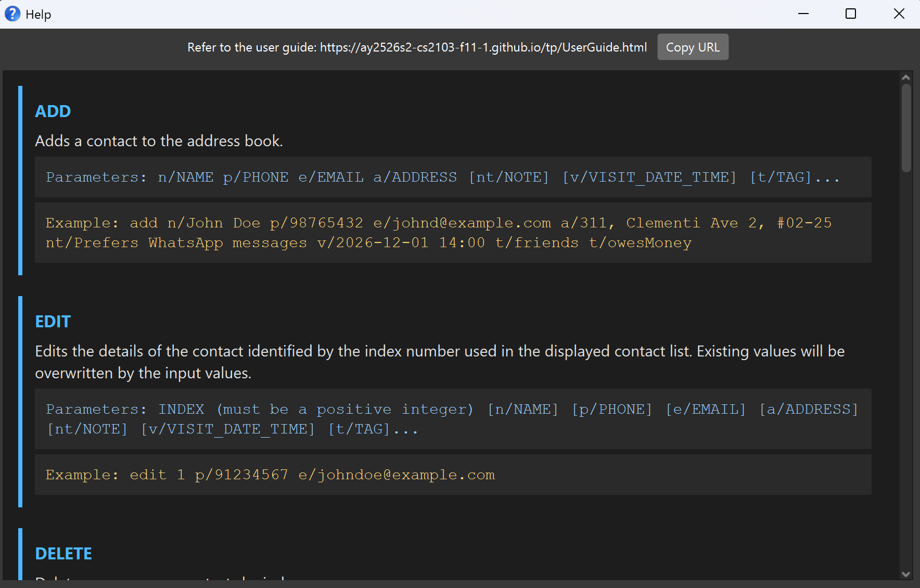Select the EDIT section heading
Viewport: 920px width, 588px height.
[x=53, y=322]
